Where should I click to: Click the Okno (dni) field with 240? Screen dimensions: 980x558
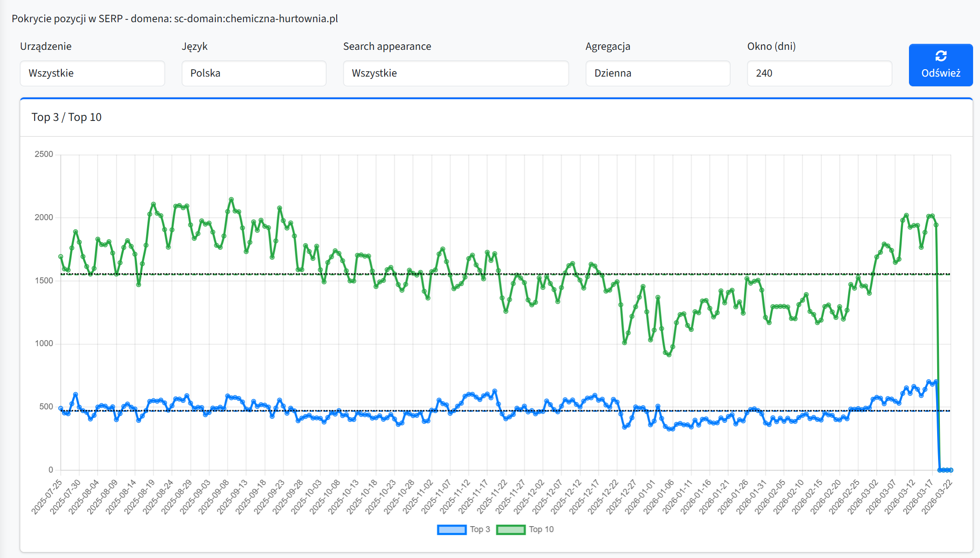[x=819, y=73]
